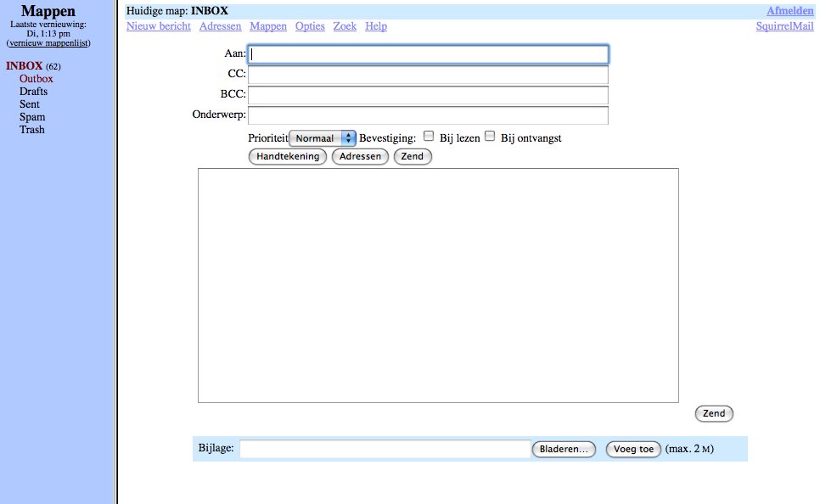Image resolution: width=820 pixels, height=504 pixels.
Task: Go to the Mappen menu link
Action: click(x=268, y=26)
